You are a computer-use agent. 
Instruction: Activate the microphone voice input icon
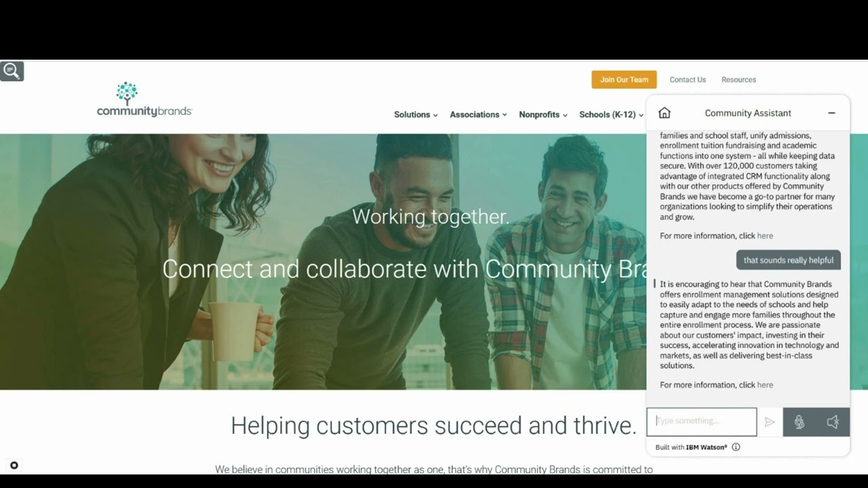[800, 422]
